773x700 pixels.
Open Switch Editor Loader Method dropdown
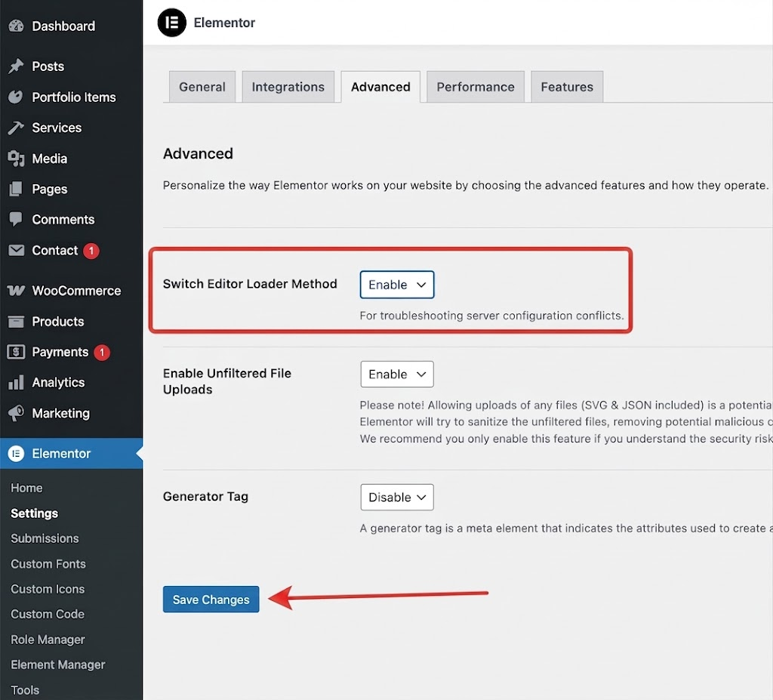397,285
